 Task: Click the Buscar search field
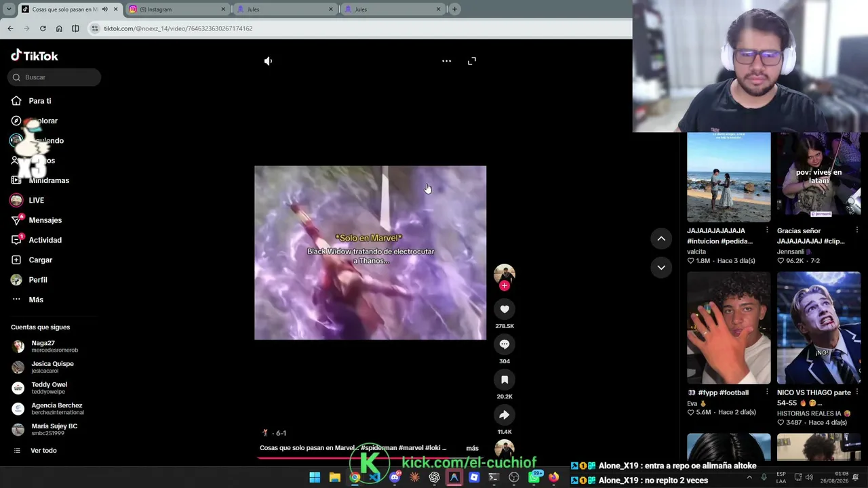click(x=54, y=77)
